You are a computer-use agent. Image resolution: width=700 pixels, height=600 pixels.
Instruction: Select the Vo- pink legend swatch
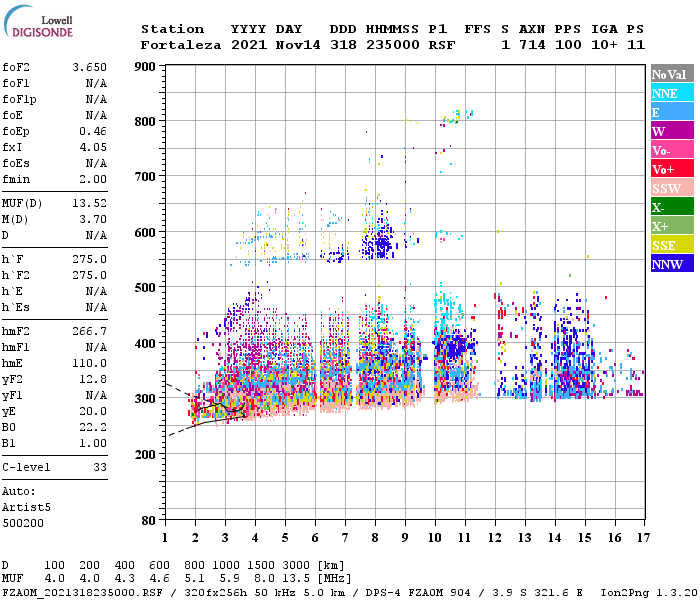pos(672,150)
